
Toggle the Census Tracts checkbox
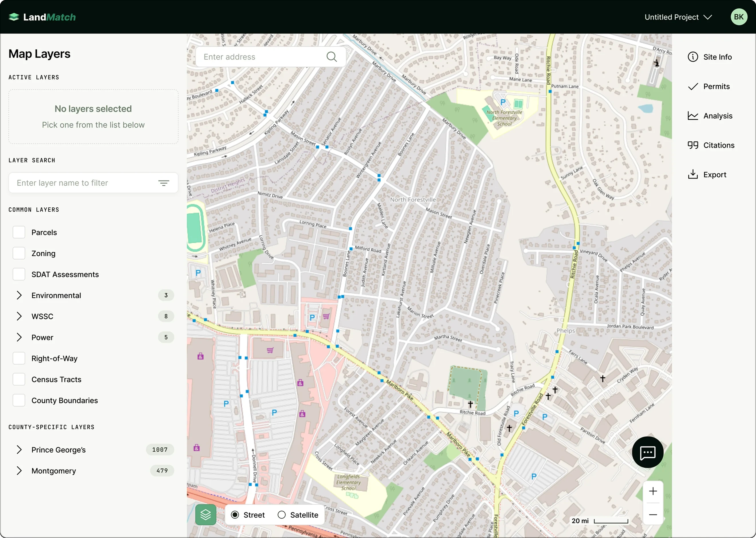[x=19, y=379]
